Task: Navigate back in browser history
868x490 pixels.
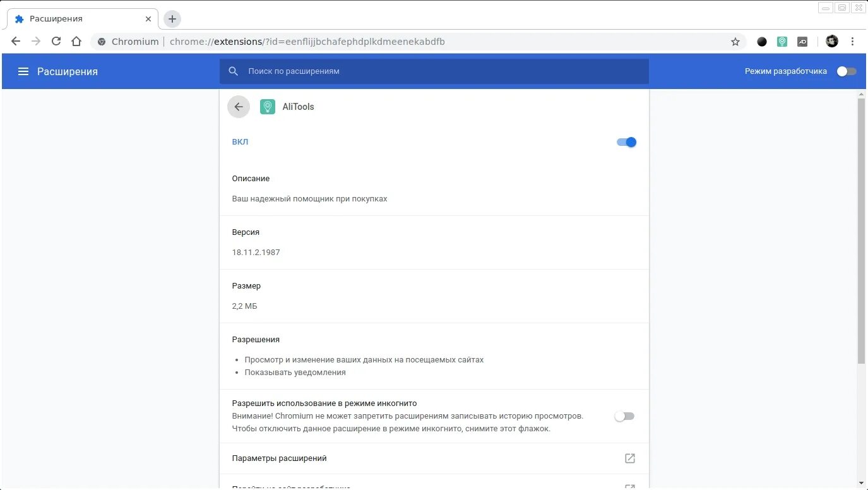Action: [x=16, y=41]
